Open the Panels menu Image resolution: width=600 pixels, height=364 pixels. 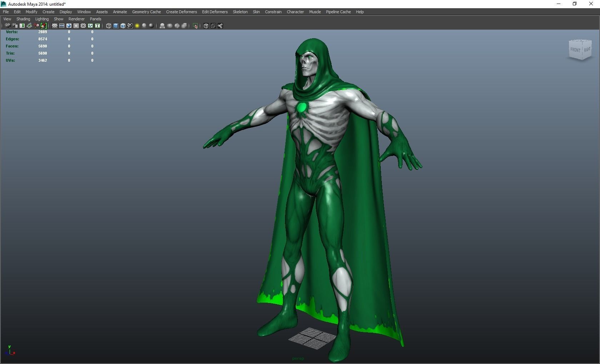[95, 19]
